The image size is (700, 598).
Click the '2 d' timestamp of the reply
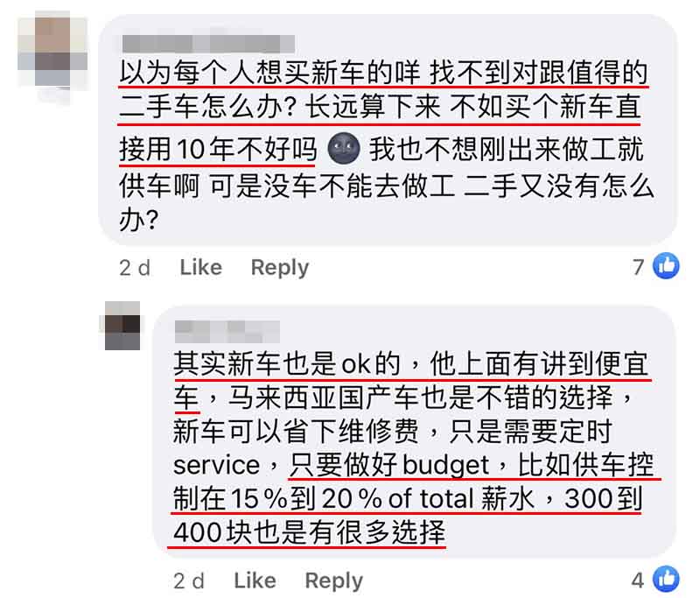[189, 581]
